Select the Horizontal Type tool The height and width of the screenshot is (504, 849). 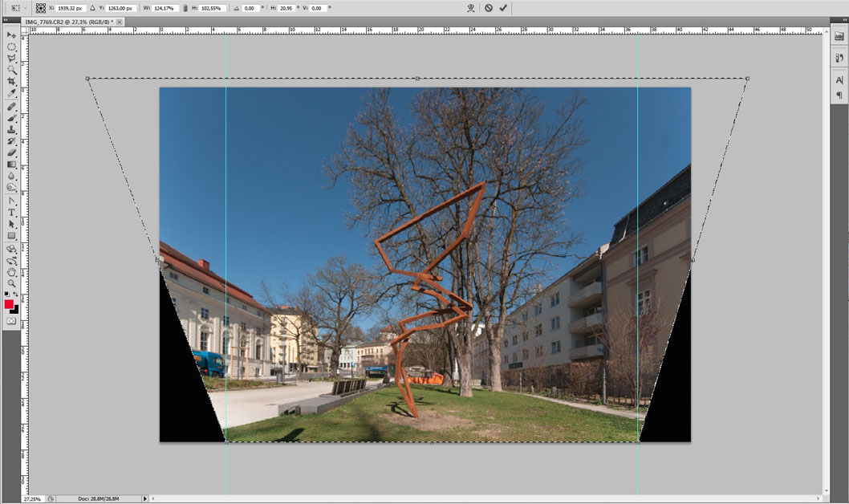[11, 213]
